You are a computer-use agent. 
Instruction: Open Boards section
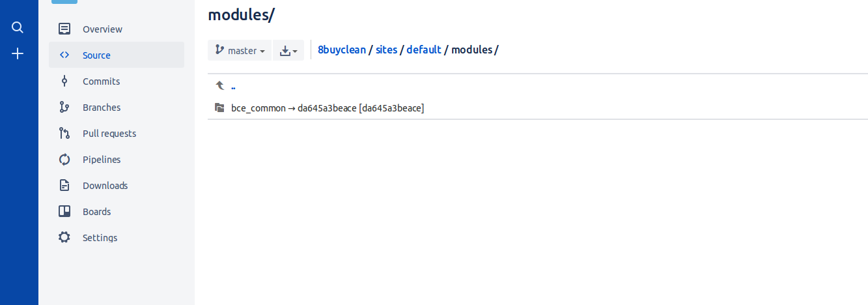click(x=117, y=211)
